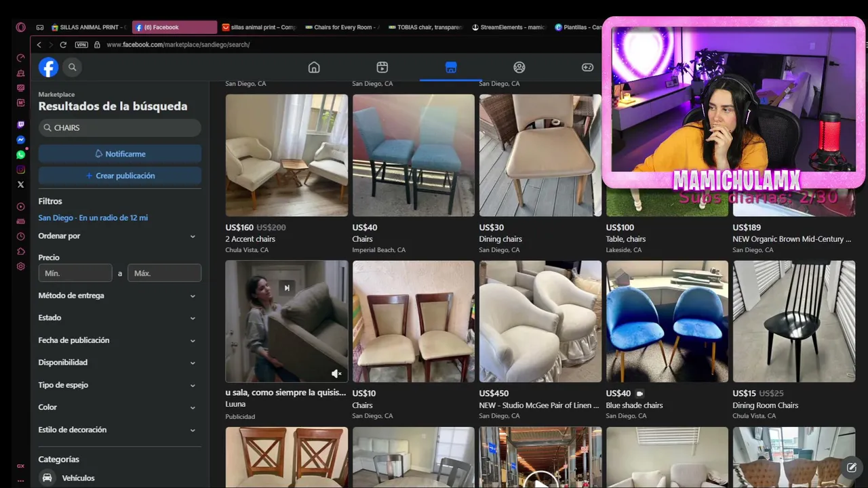The height and width of the screenshot is (488, 868).
Task: Click the Vehículos car icon
Action: tap(47, 478)
